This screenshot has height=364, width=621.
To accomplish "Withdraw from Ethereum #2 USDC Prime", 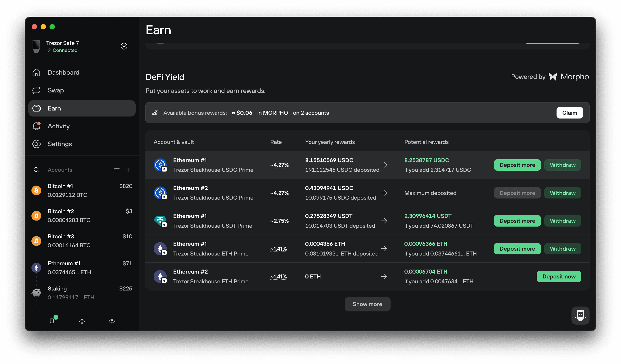I will (x=563, y=193).
